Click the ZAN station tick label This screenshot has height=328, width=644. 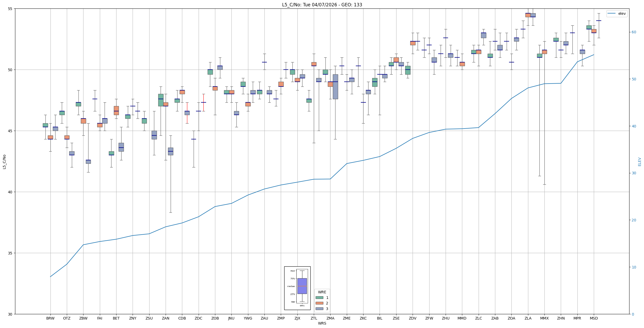pos(166,318)
